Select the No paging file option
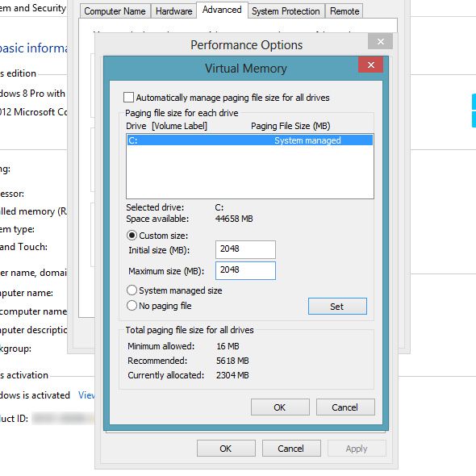 132,306
